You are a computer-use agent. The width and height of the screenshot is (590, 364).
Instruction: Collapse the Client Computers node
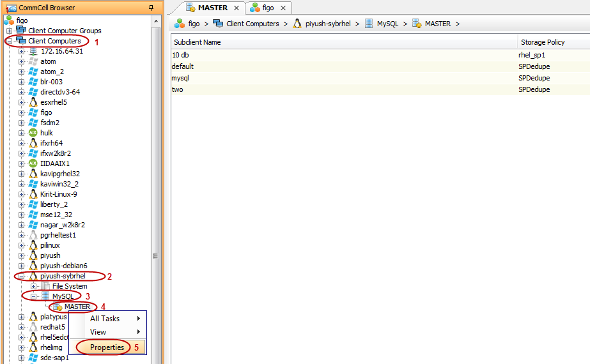click(10, 41)
